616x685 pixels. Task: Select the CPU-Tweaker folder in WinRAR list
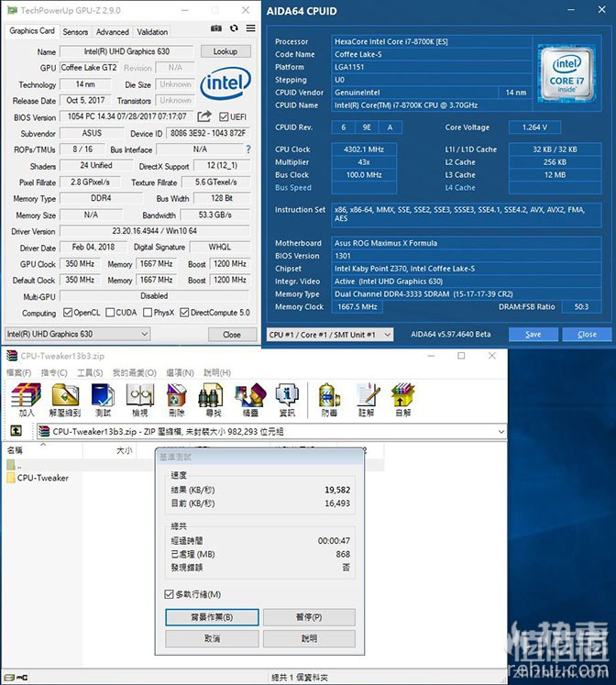pyautogui.click(x=38, y=478)
